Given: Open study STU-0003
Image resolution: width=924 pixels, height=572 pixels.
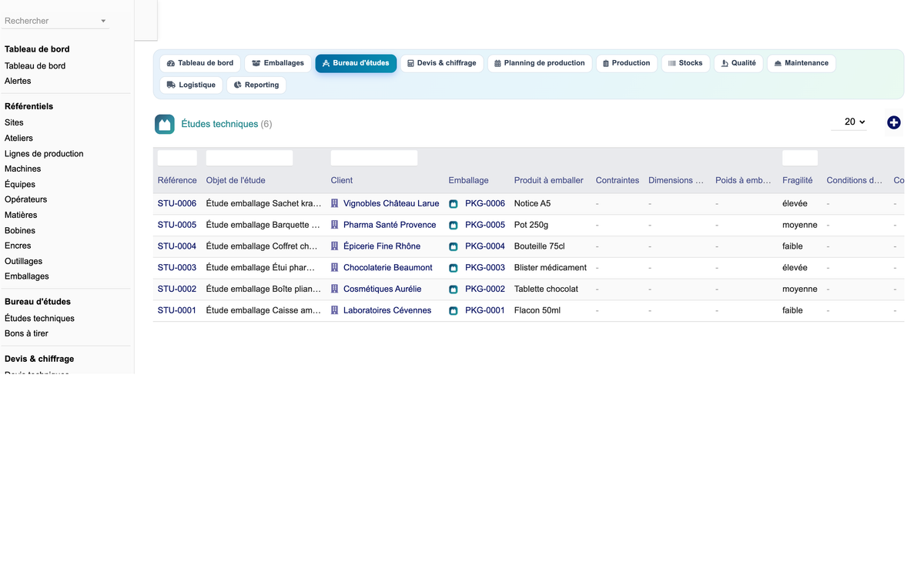Looking at the screenshot, I should tap(177, 268).
